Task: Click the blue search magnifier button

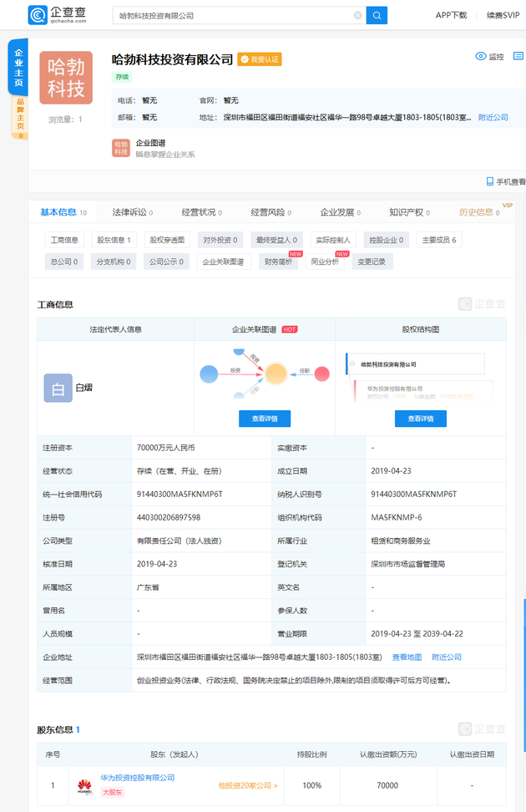Action: tap(377, 15)
